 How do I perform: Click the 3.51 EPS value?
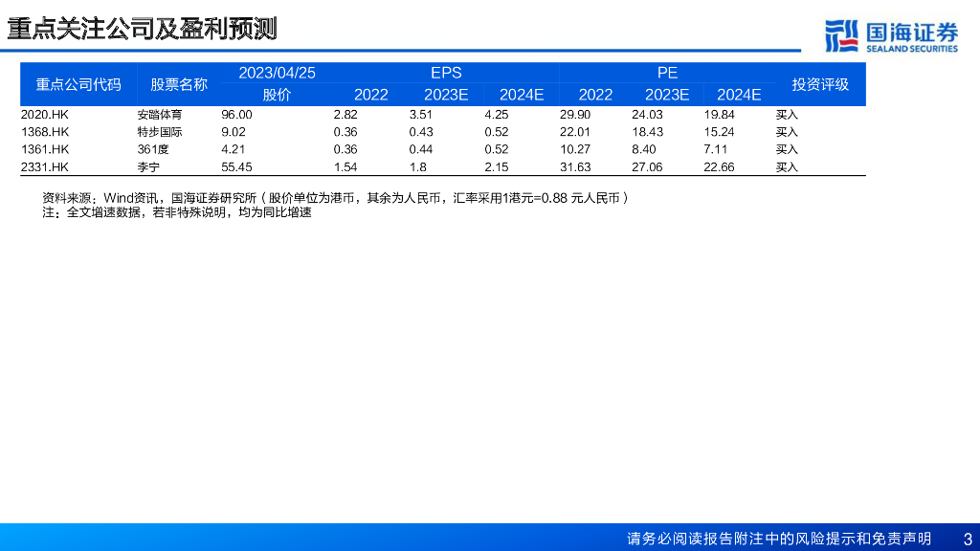click(421, 115)
